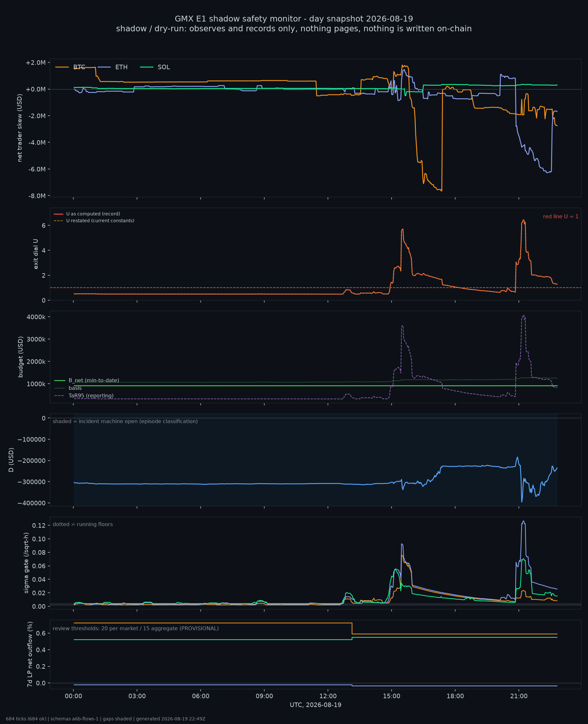Click the "3000k" tick label
588x724 pixels.
(x=36, y=339)
